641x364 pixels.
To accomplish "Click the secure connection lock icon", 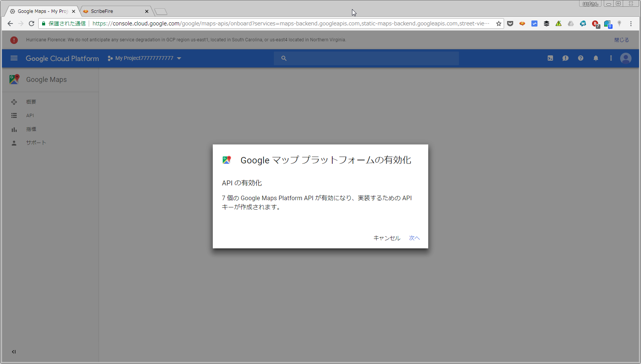I will [44, 24].
